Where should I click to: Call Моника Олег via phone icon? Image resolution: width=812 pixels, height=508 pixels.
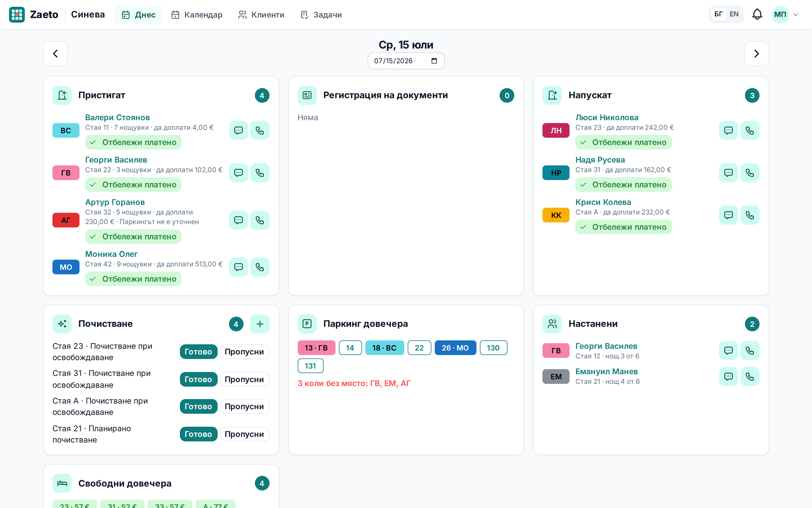pyautogui.click(x=260, y=267)
